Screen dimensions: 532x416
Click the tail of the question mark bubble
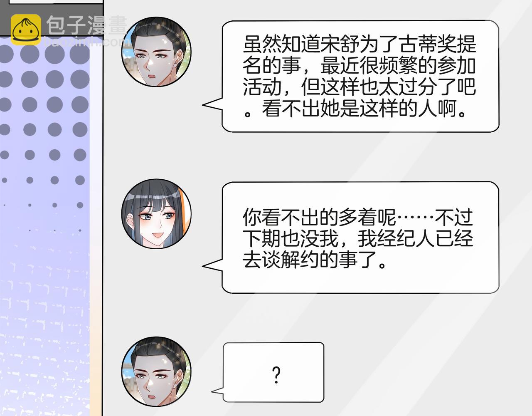tap(217, 391)
